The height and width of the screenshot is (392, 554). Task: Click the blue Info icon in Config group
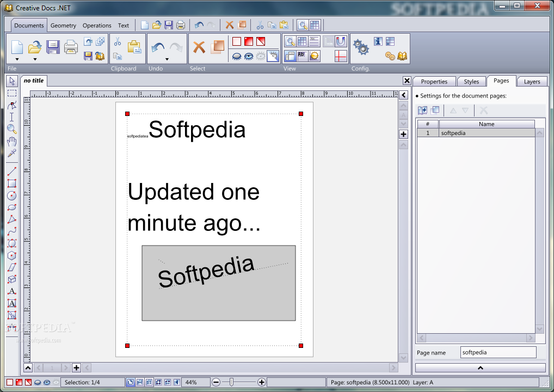pos(378,41)
